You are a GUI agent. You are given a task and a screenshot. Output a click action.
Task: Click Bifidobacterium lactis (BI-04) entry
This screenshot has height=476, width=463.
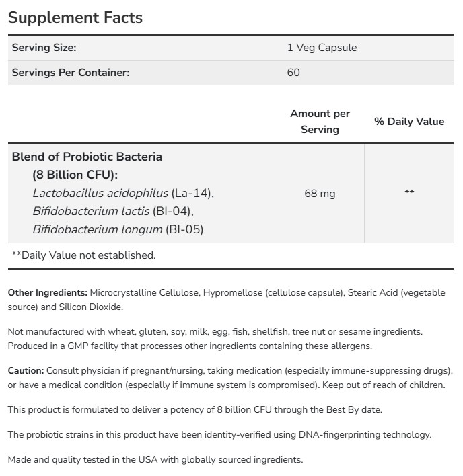click(108, 211)
